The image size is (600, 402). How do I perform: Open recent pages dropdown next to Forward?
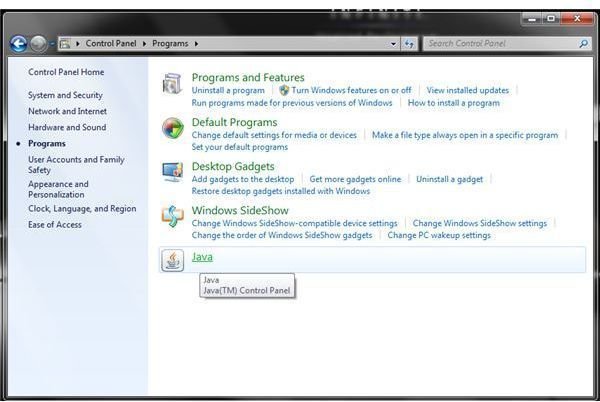click(52, 44)
